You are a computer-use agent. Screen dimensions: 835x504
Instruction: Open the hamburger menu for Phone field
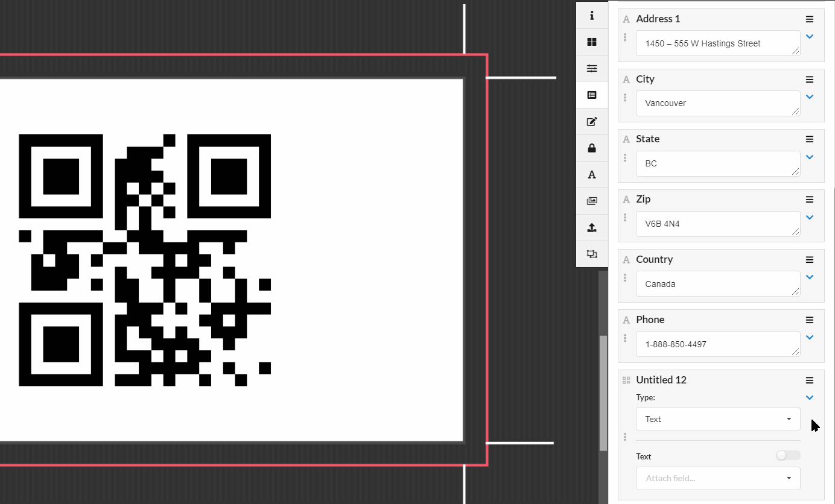(x=810, y=320)
